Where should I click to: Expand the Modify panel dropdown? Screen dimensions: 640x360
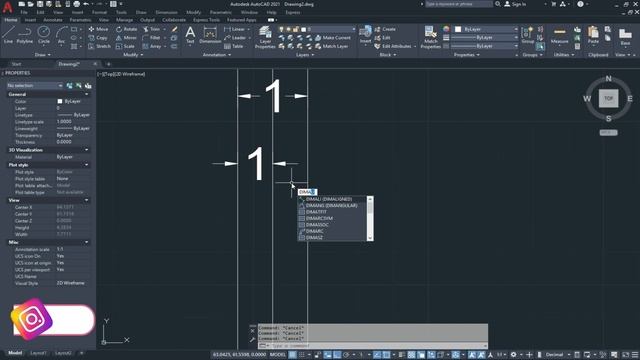pos(133,55)
